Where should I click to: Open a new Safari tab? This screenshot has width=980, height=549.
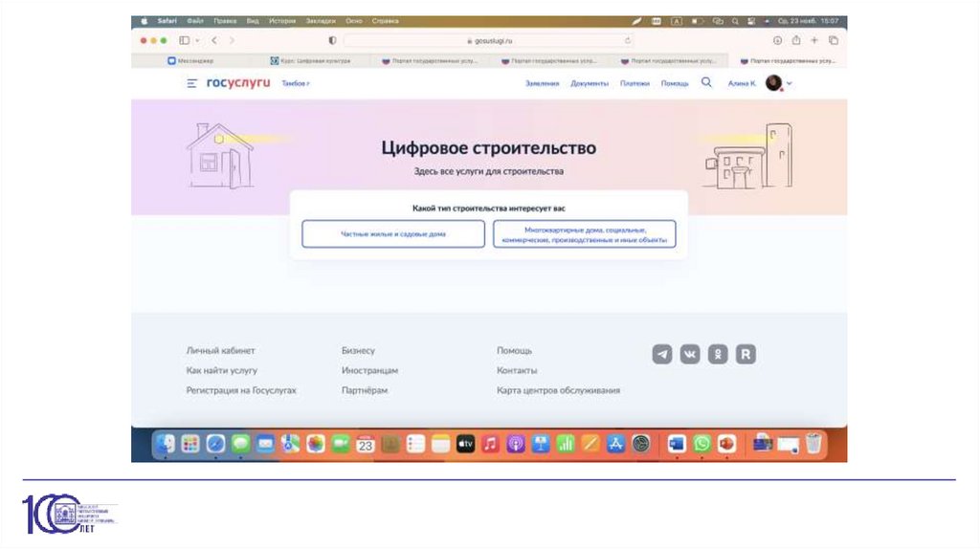pos(814,40)
